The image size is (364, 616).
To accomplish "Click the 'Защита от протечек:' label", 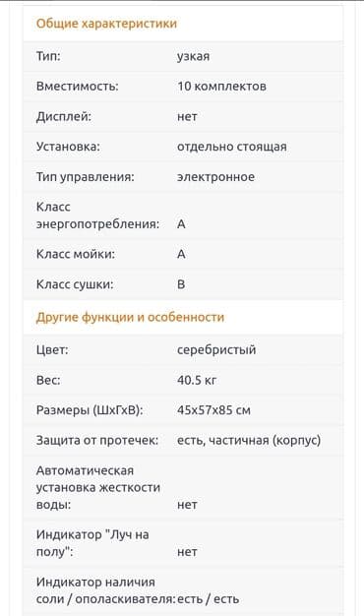I will pos(97,441).
